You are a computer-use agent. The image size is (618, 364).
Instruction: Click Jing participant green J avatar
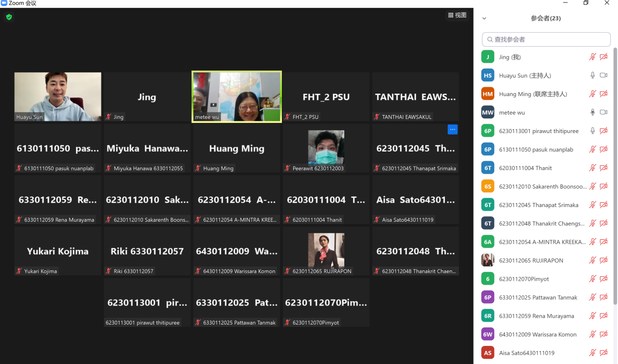[x=488, y=57]
